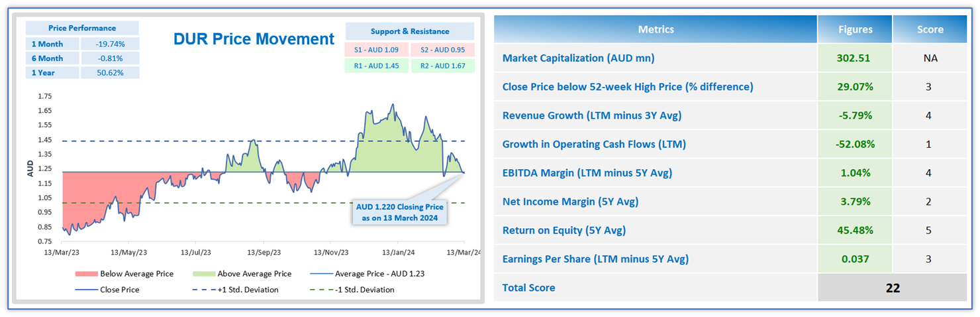Select R1 - AUD 1.45 resistance cell
This screenshot has height=317, width=980.
(377, 66)
